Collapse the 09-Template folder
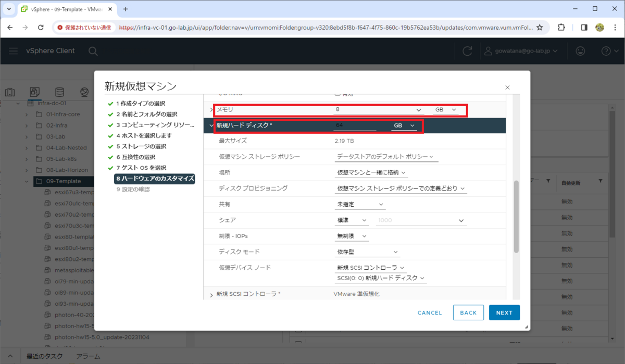Screen dimensions: 625x364 27,181
